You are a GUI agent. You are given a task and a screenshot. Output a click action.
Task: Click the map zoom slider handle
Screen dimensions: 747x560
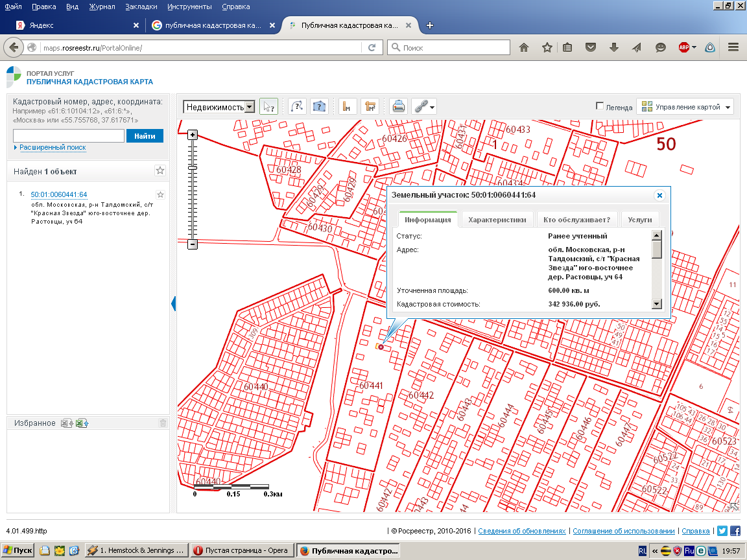(193, 168)
